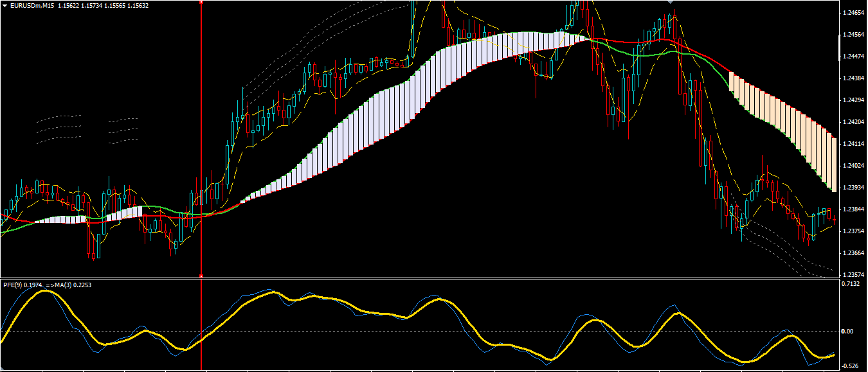Viewport: 868px width, 372px height.
Task: Click the white current price marker on the scale
Action: pos(840,48)
